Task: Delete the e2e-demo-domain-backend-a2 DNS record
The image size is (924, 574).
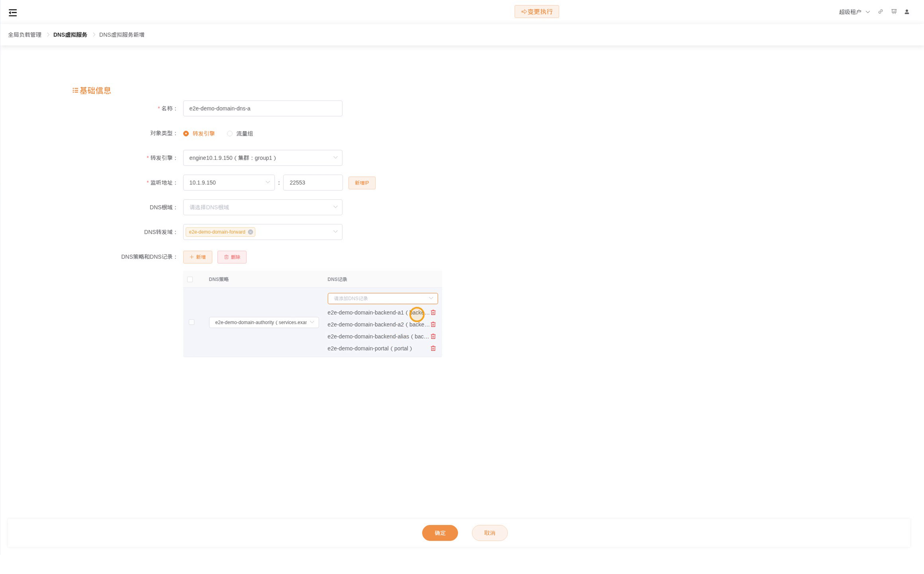Action: [433, 324]
